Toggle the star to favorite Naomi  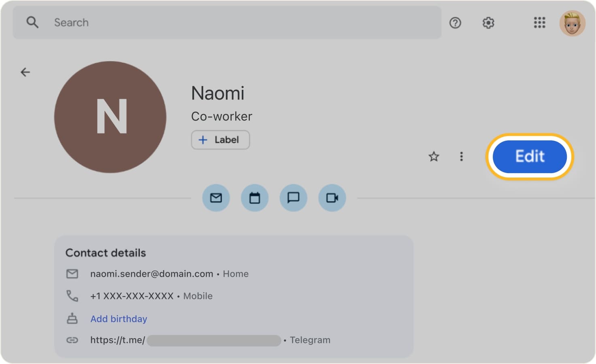tap(433, 157)
